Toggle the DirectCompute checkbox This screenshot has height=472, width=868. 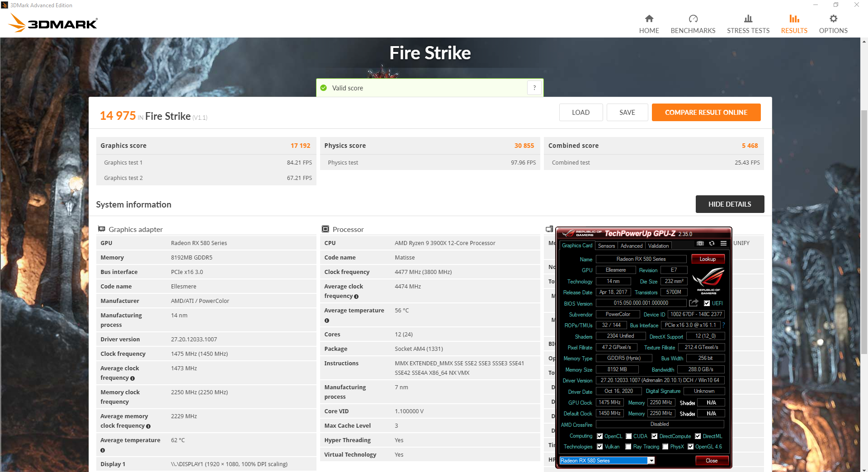coord(655,436)
